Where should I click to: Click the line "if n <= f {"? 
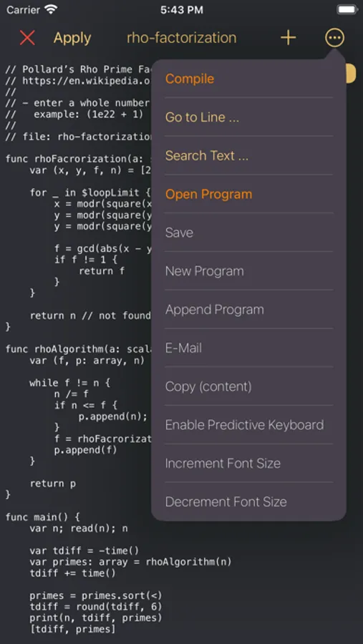pyautogui.click(x=85, y=406)
